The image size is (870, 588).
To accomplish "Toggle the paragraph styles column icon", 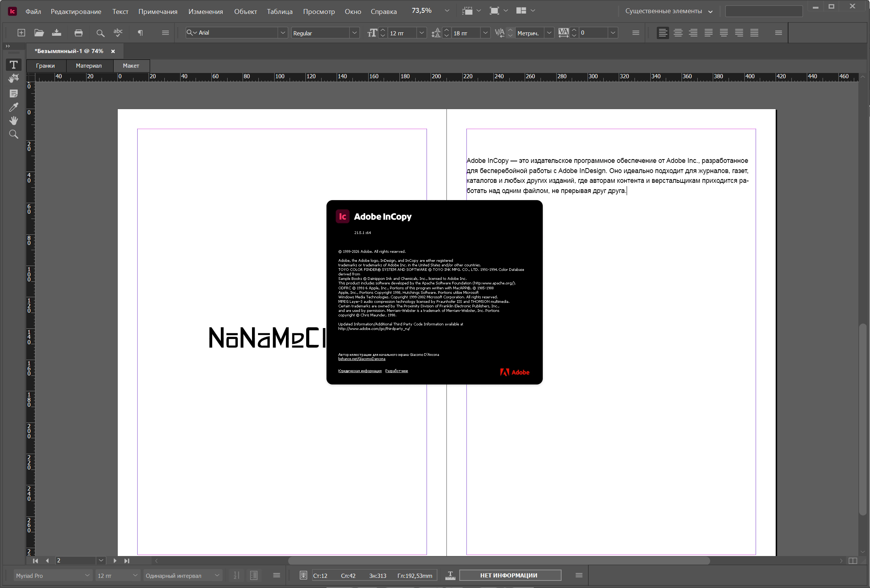I will (x=254, y=575).
